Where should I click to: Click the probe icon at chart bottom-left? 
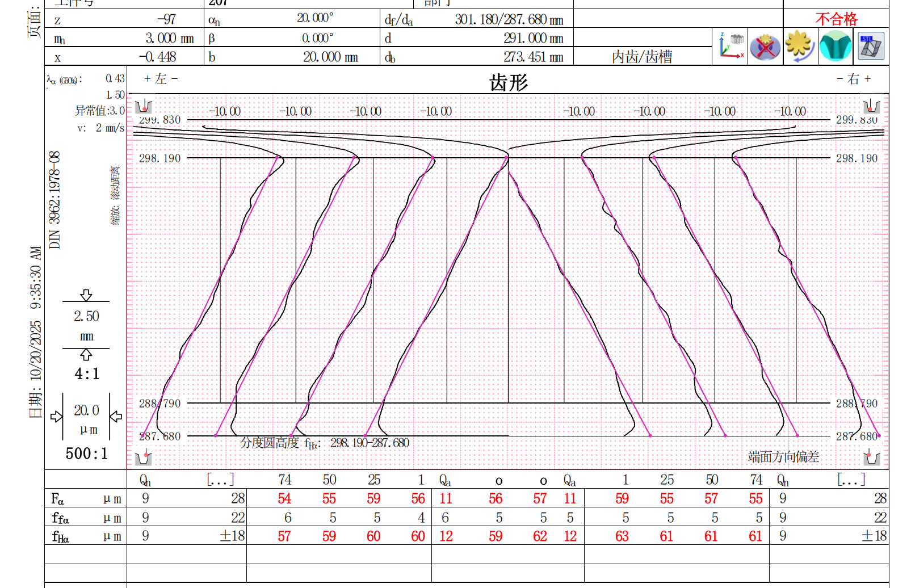[x=144, y=457]
